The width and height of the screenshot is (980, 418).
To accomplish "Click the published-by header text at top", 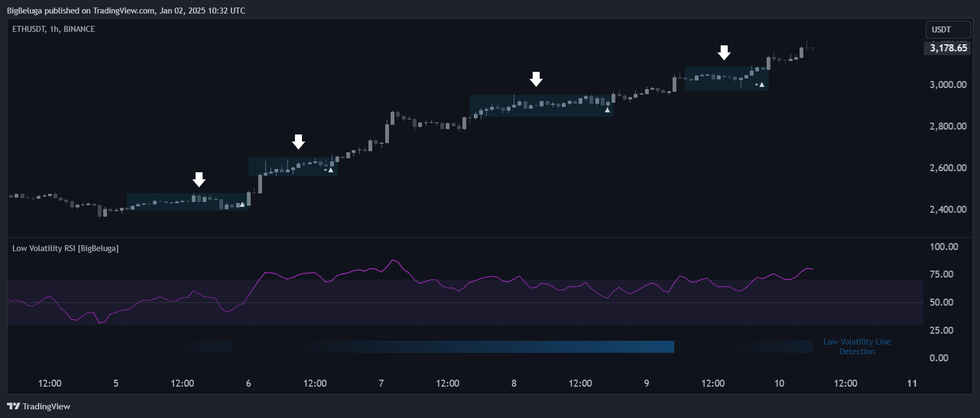I will pos(126,11).
